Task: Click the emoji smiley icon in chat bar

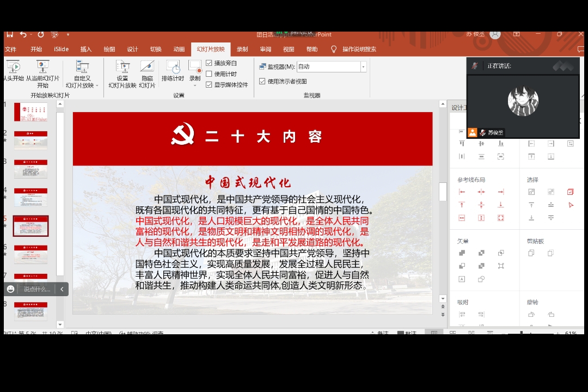Action: 11,289
